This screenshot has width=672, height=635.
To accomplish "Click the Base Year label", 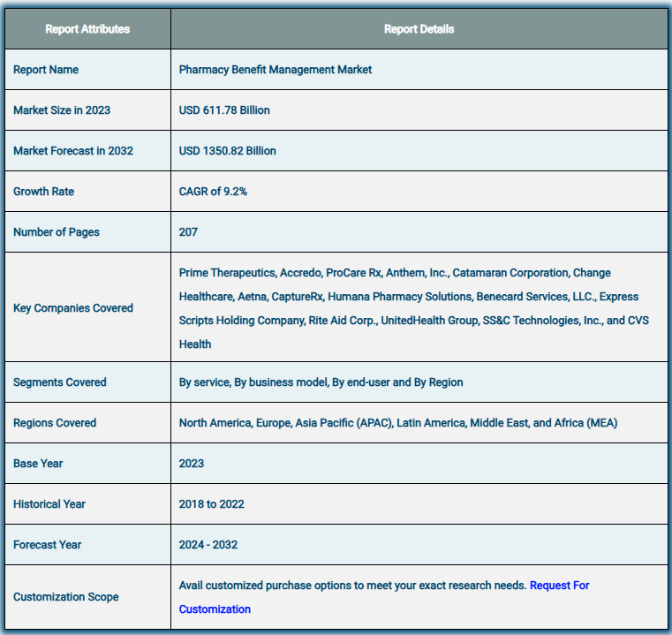I will coord(38,464).
